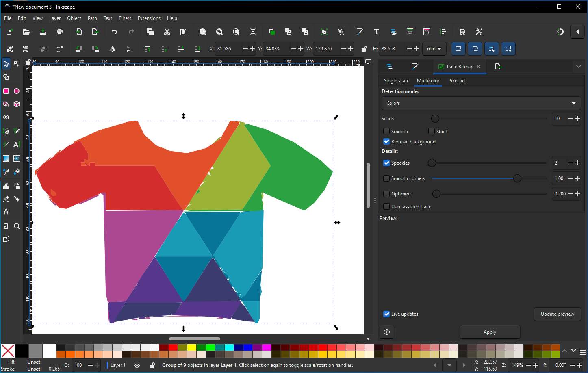Click the Smooth corners slider handle
This screenshot has width=588, height=373.
tap(517, 178)
